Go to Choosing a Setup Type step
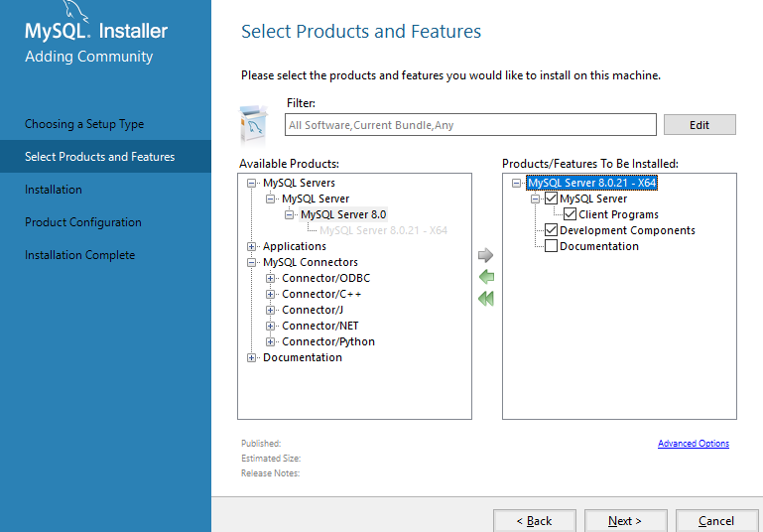763x532 pixels. [x=84, y=124]
